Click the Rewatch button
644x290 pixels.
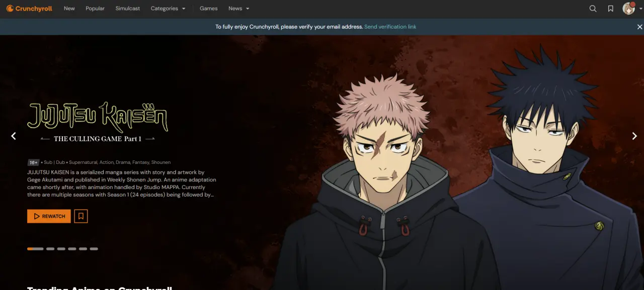coord(49,216)
